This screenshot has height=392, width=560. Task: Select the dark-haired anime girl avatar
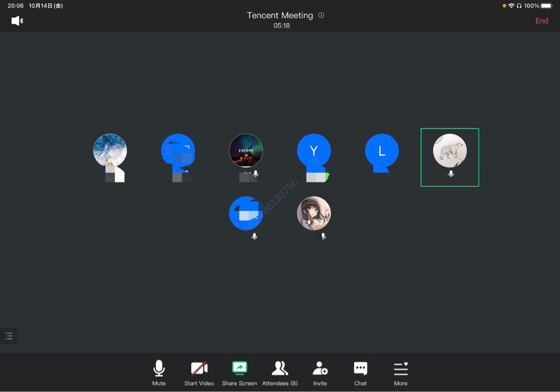pyautogui.click(x=314, y=213)
